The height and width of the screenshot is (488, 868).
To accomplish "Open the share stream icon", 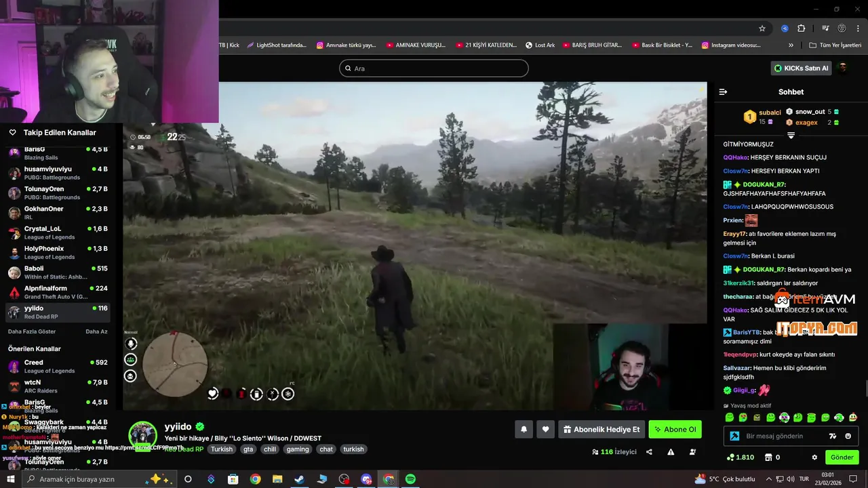I will click(x=649, y=452).
